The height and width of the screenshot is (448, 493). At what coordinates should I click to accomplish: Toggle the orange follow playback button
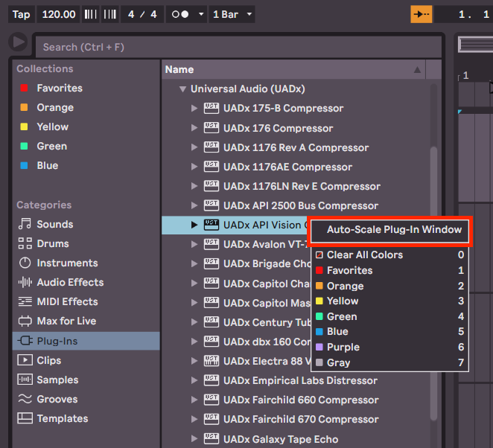422,14
